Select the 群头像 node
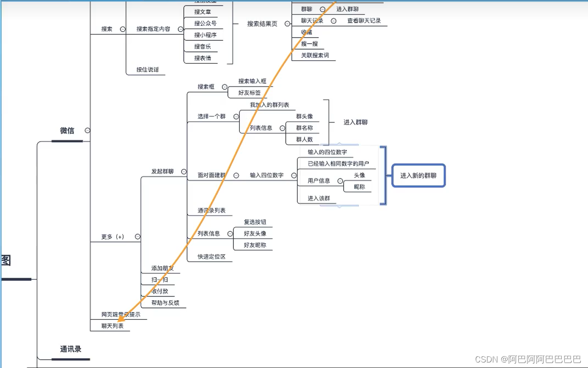The width and height of the screenshot is (588, 368). (x=305, y=117)
